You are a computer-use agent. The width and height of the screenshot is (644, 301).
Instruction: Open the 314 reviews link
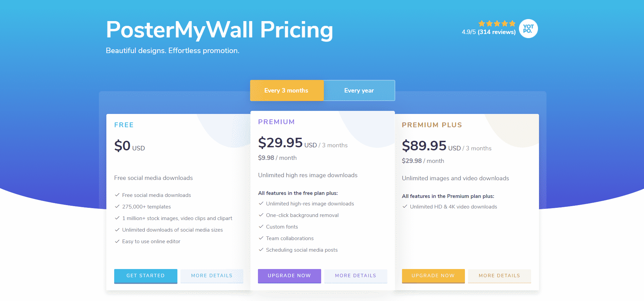497,32
